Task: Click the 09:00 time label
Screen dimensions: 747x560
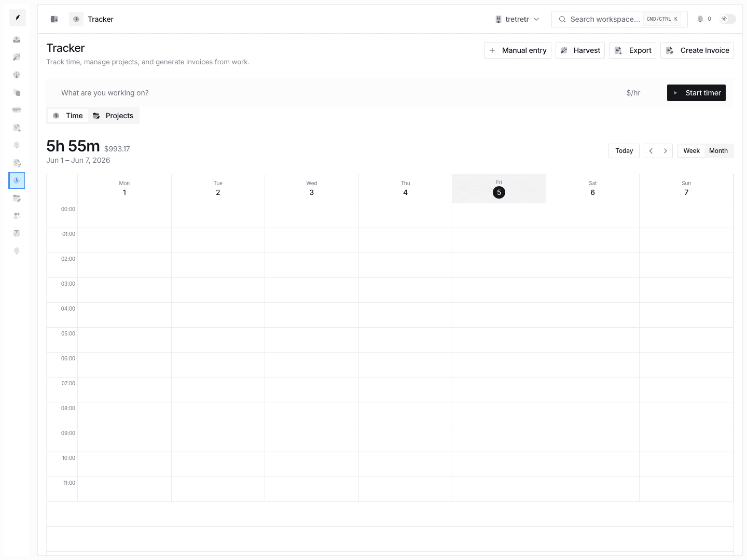Action: pos(68,433)
